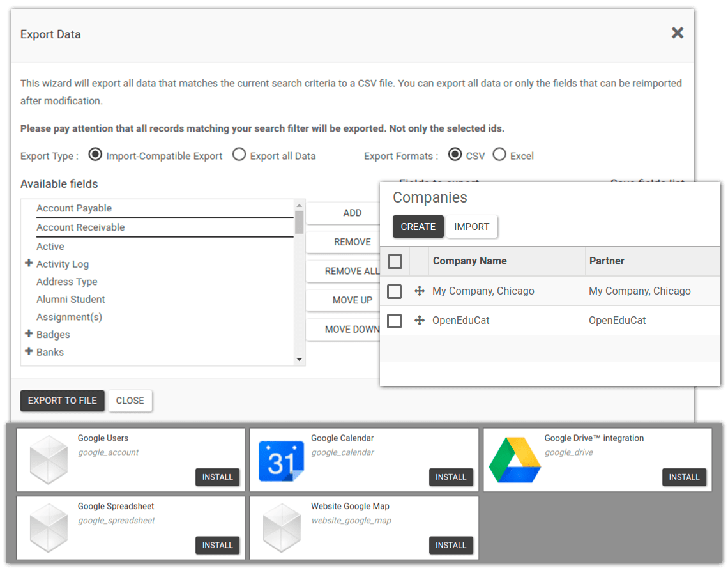Image resolution: width=728 pixels, height=575 pixels.
Task: Expand the Activity Log field group
Action: pos(29,263)
